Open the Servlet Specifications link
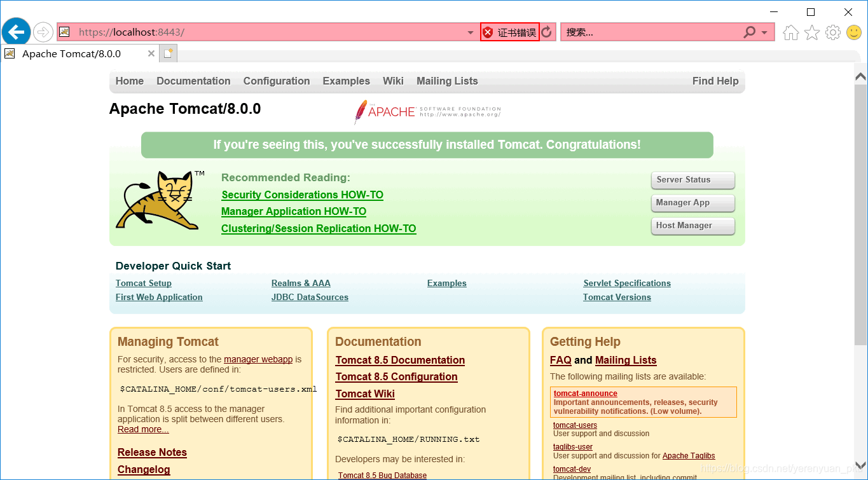 tap(627, 283)
